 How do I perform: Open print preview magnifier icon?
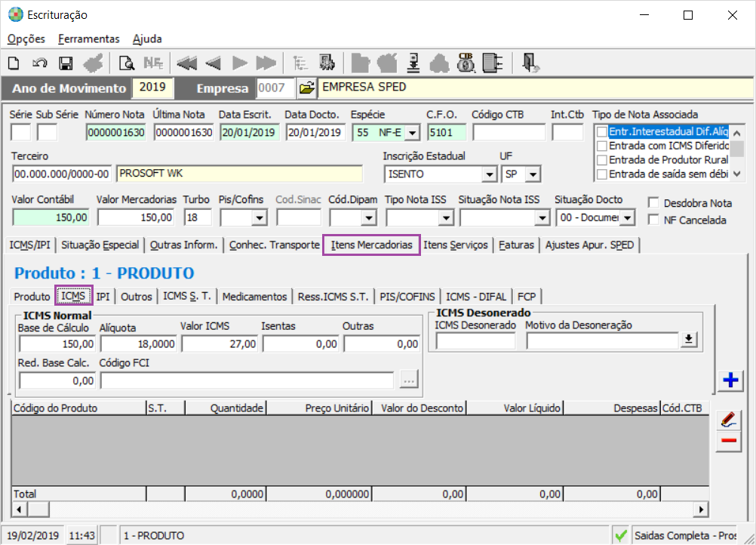(127, 63)
